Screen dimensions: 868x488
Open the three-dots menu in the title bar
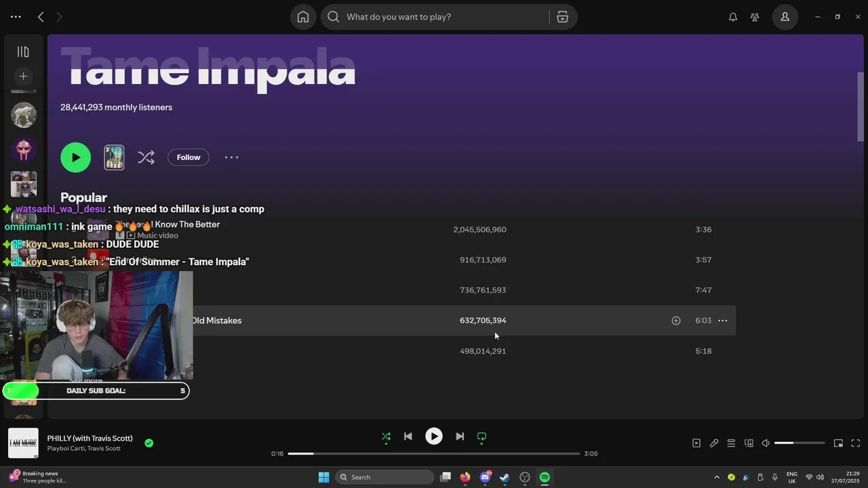click(16, 17)
